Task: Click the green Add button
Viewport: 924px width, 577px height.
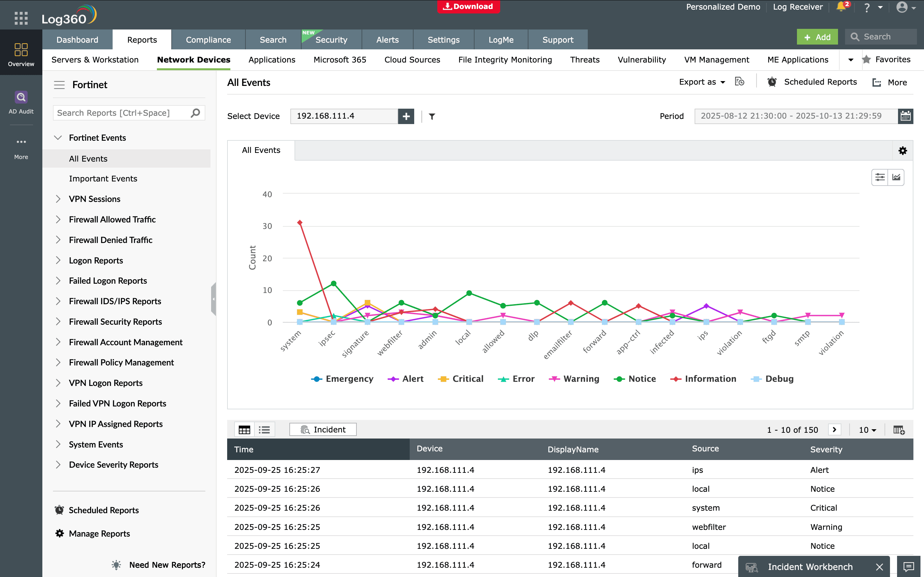Action: click(817, 37)
